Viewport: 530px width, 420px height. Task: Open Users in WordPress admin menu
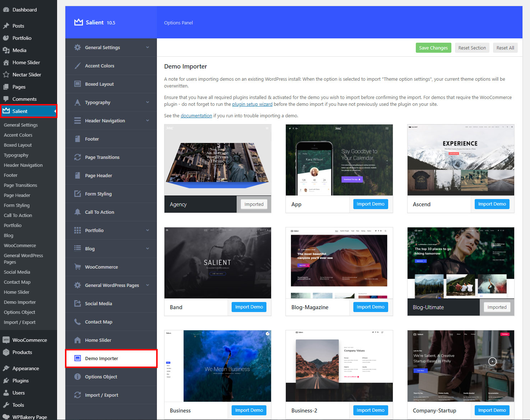coord(28,393)
